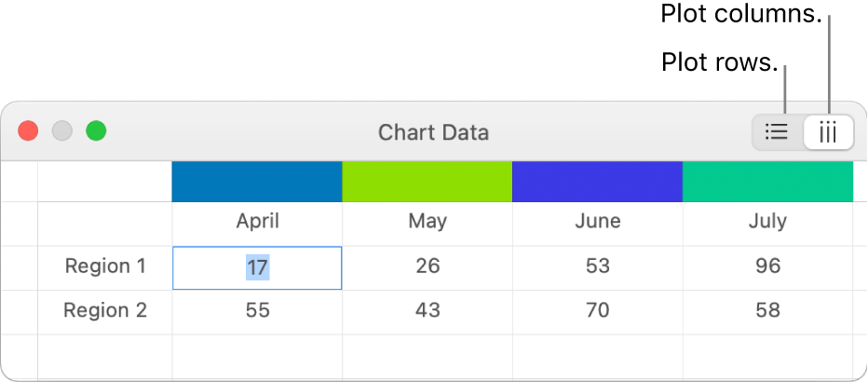Screen dimensions: 868x382
Task: Select the June column header cell
Action: (x=597, y=222)
